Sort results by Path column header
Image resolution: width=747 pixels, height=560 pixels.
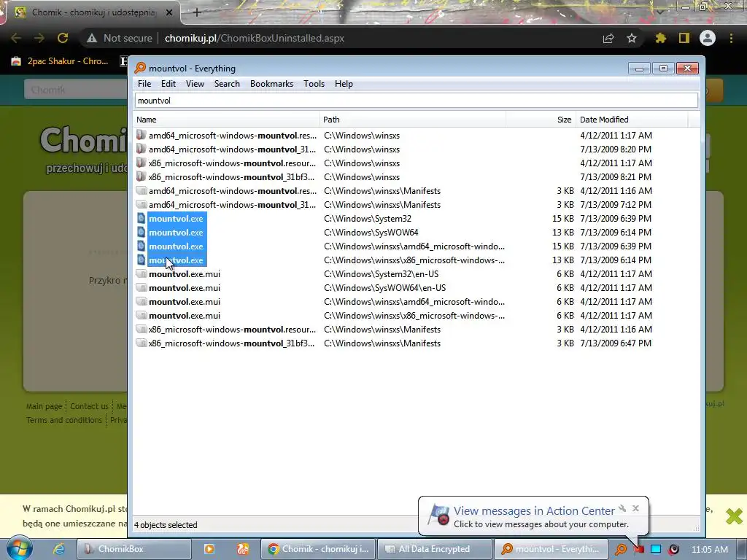(x=413, y=120)
